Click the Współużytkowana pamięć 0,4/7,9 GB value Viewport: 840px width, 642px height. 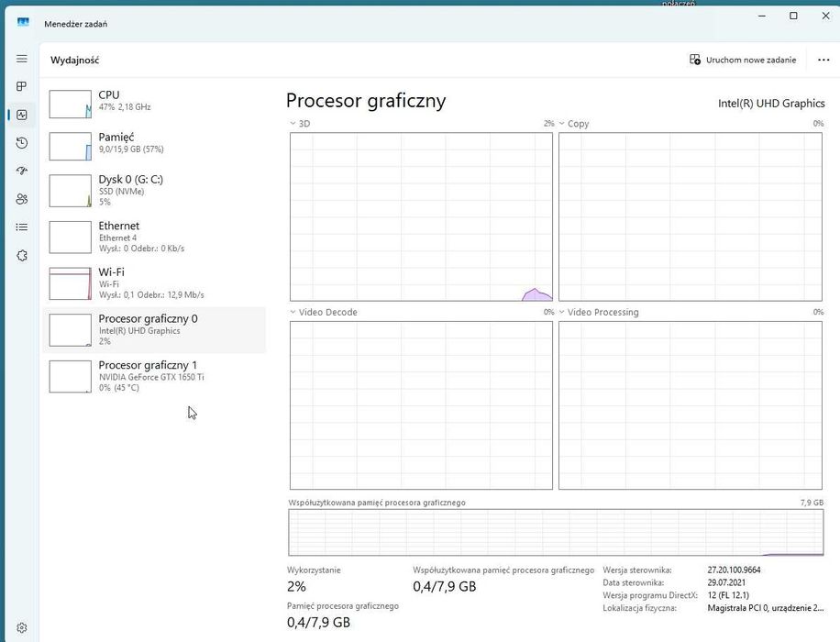click(444, 586)
